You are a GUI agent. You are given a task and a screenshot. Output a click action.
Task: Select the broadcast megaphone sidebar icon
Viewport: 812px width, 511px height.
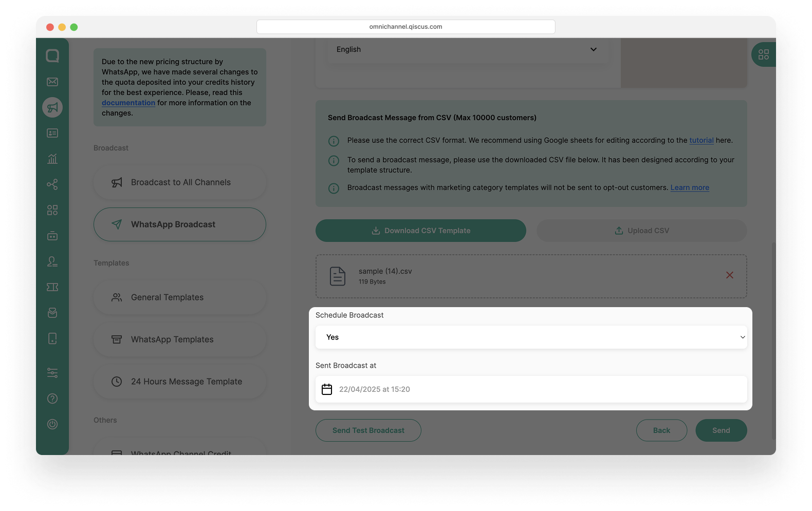point(52,107)
